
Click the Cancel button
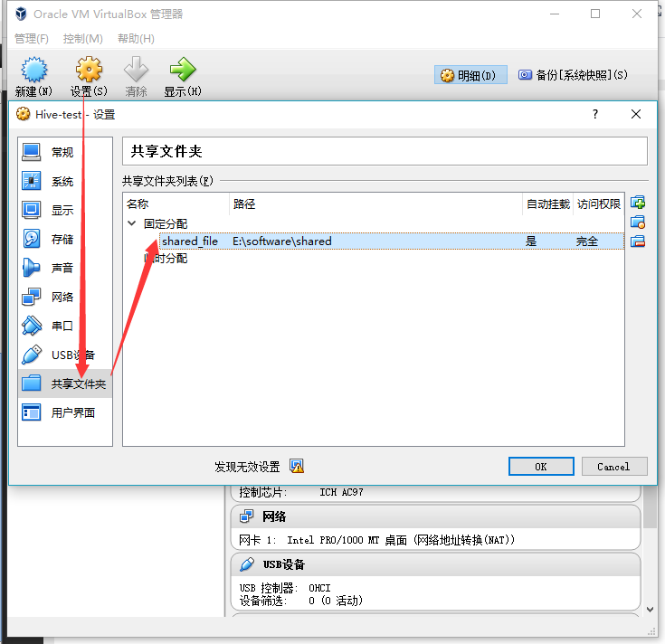pos(614,467)
